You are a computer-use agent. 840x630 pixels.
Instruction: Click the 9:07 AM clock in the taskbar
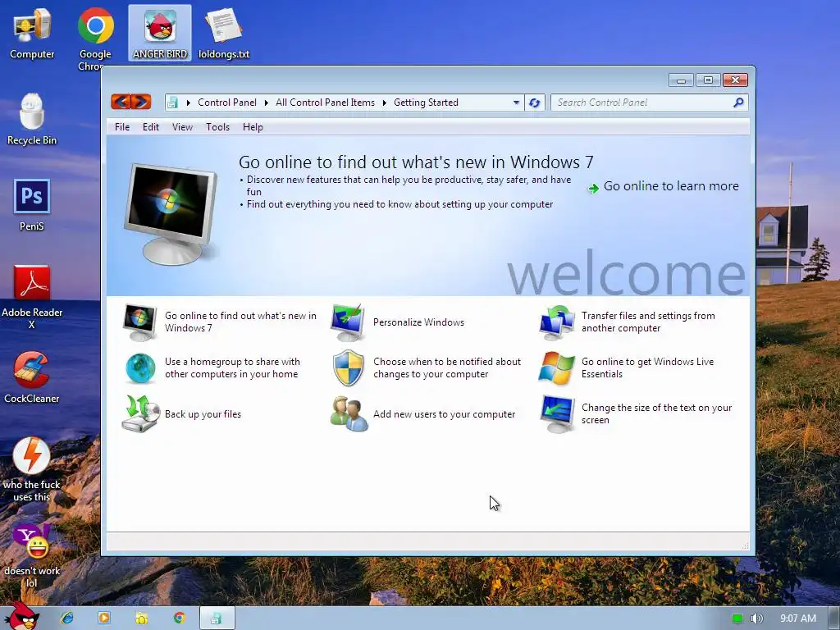798,619
